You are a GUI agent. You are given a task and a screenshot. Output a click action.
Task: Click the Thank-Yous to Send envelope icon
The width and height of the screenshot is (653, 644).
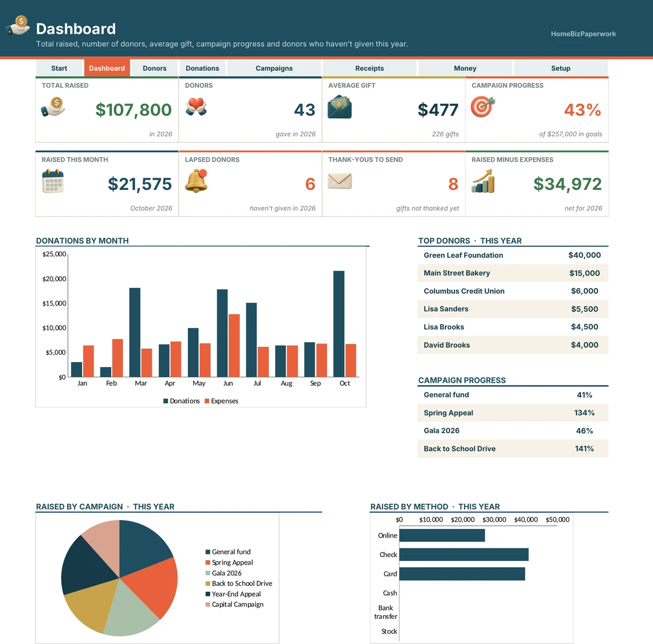coord(340,181)
